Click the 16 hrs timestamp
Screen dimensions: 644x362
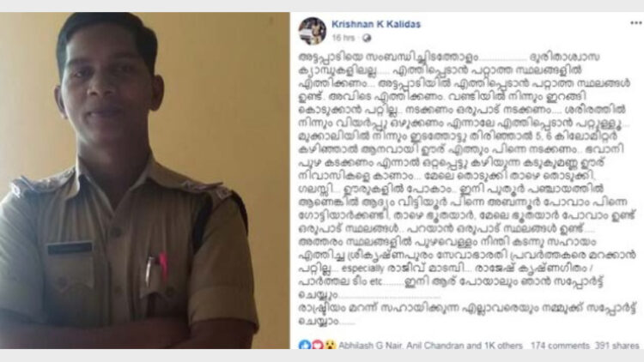coord(343,38)
